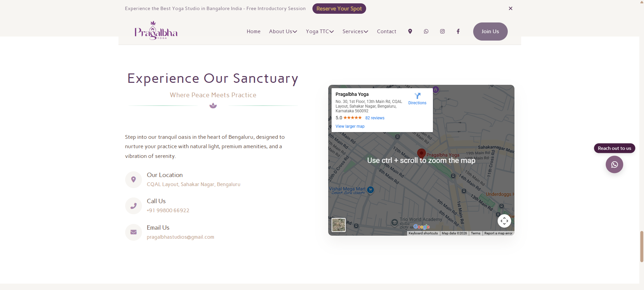Click the Our Location label
The image size is (644, 290).
pos(165,175)
